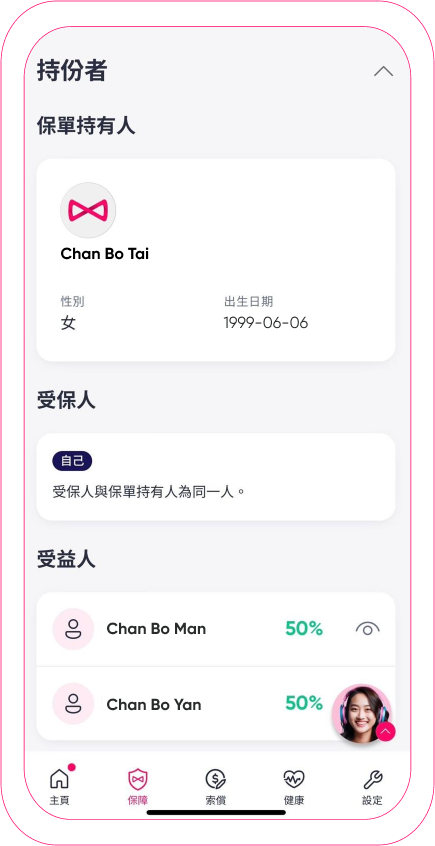435x846 pixels.
Task: Tap the Chan Bo Tai policyholder name
Action: [x=105, y=254]
